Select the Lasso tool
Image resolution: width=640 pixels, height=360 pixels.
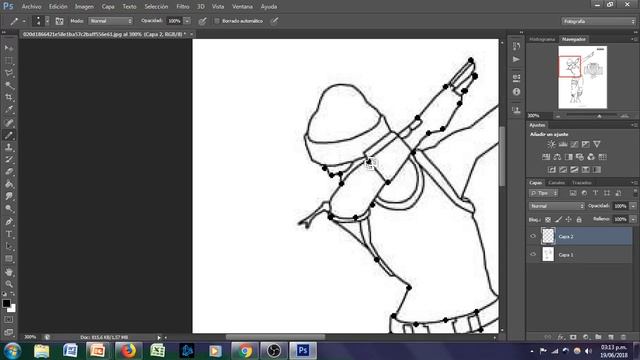[x=9, y=73]
